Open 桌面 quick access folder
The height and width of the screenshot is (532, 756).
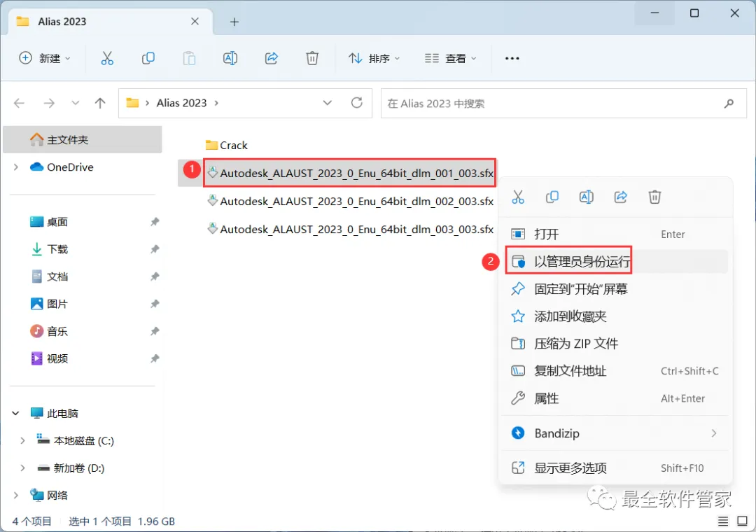pos(57,222)
